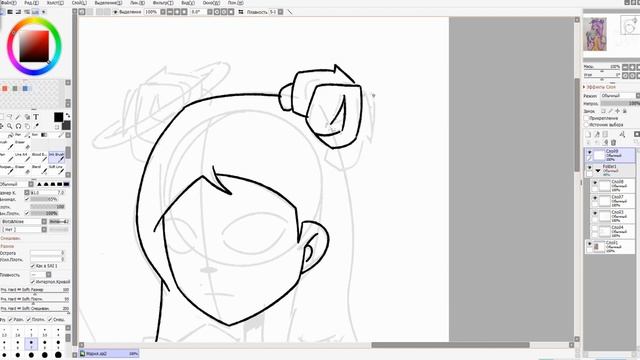Select the Hand pan tool

click(27, 126)
